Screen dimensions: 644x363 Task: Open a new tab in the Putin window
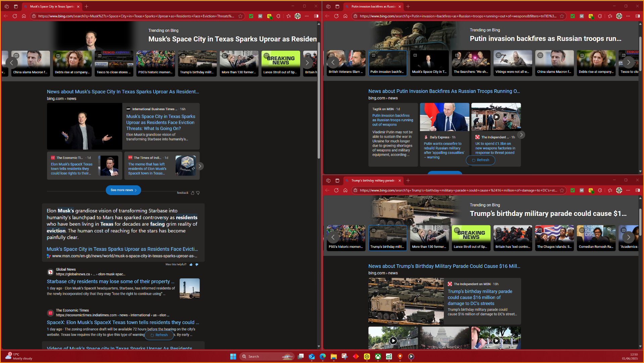[408, 6]
